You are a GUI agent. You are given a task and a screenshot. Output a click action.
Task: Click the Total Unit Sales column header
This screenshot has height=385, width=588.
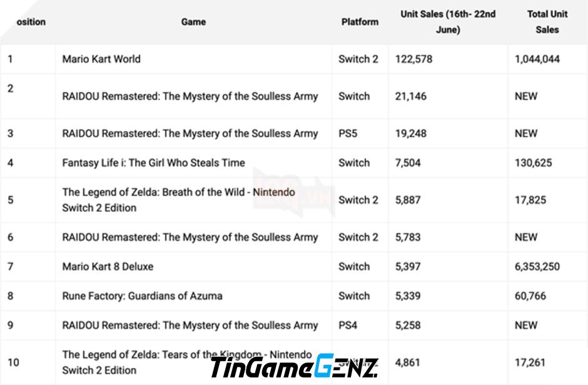click(547, 22)
